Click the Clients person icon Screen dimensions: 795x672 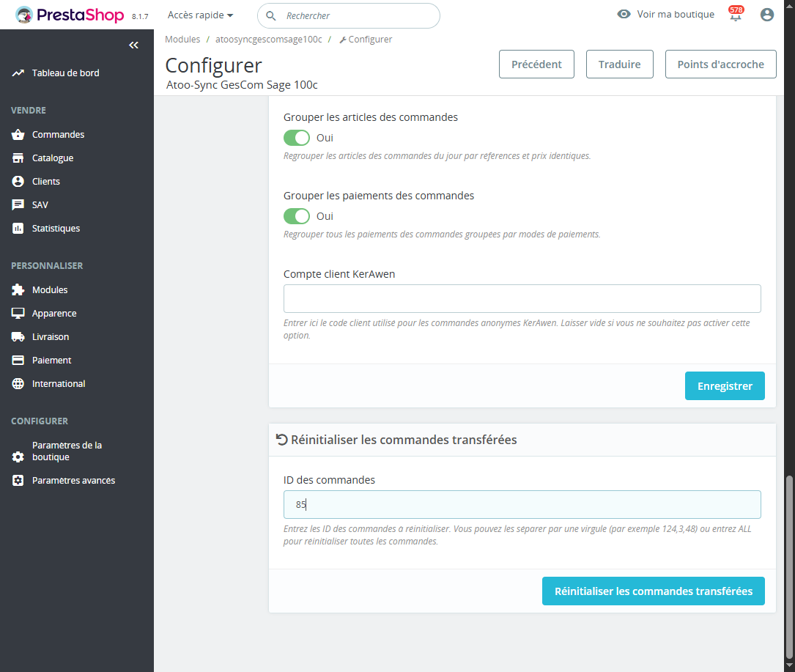click(x=18, y=182)
